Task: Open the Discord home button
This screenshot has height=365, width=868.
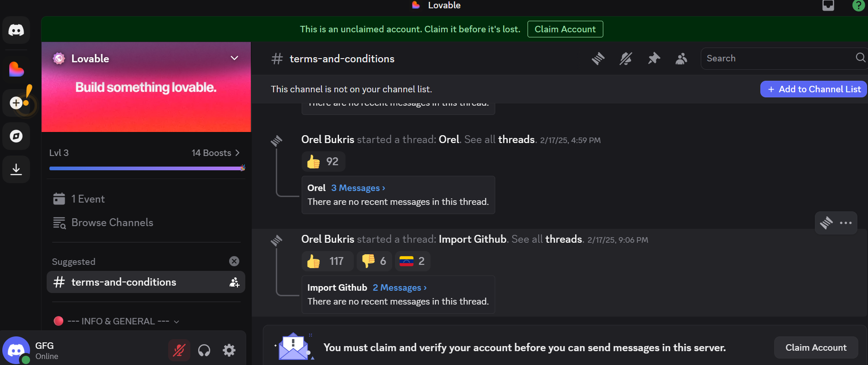Action: (x=16, y=30)
